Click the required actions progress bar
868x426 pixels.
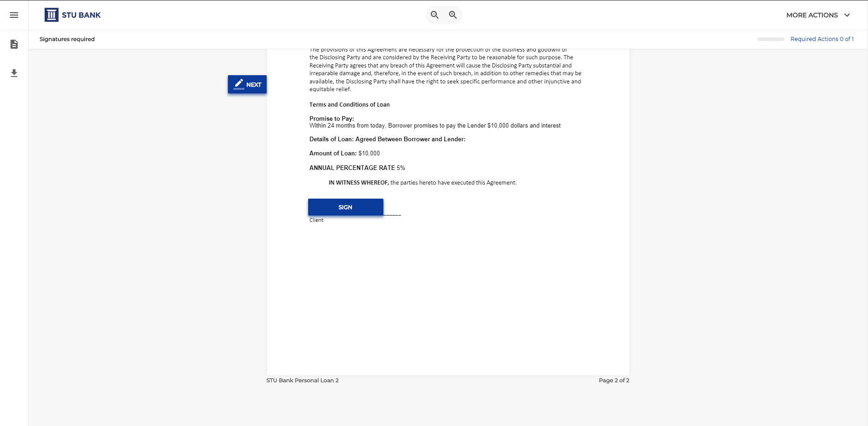771,39
